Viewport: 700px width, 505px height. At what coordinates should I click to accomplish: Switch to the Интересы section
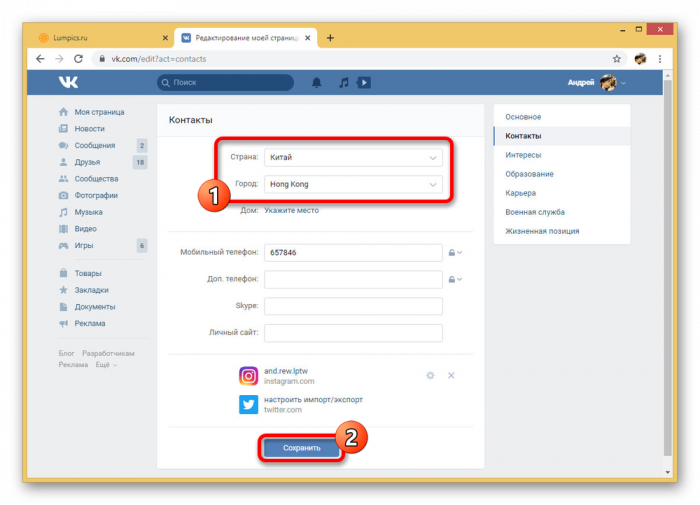point(523,155)
